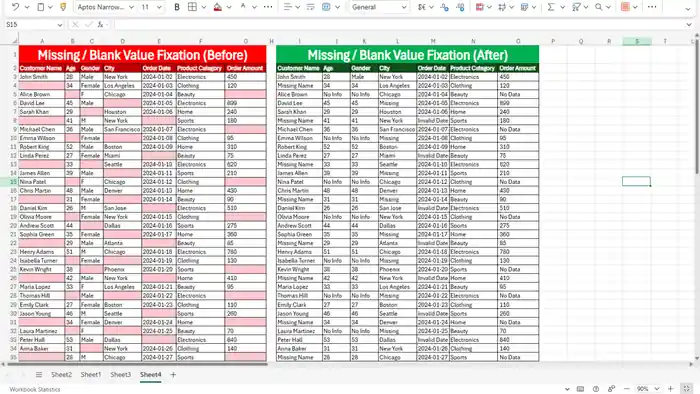Viewport: 700px width, 394px height.
Task: Switch to Sheet3 tab
Action: tap(121, 375)
